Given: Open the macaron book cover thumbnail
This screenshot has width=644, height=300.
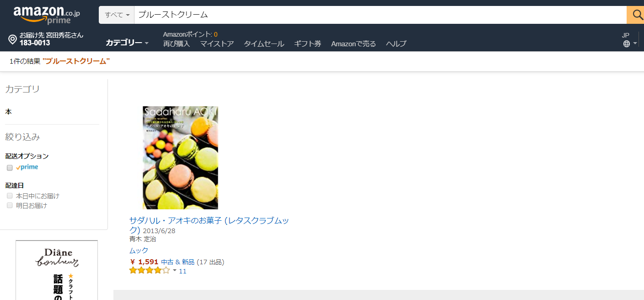Looking at the screenshot, I should (180, 158).
